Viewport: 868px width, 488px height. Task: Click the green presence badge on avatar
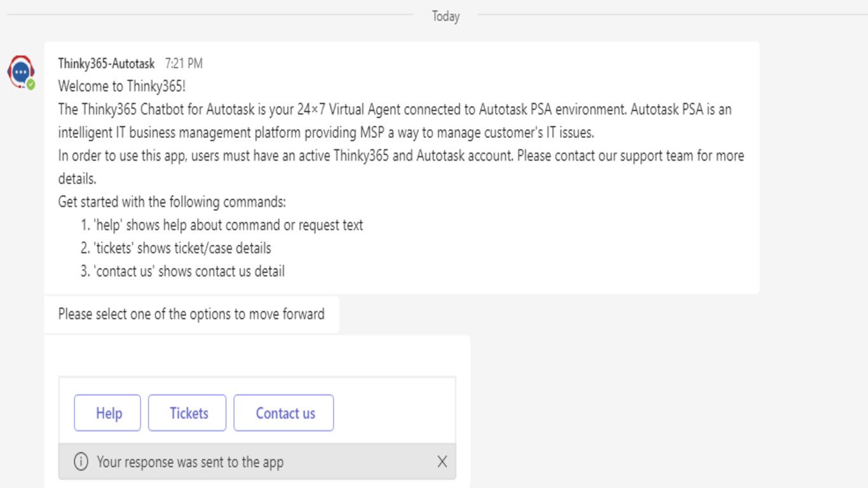tap(31, 85)
